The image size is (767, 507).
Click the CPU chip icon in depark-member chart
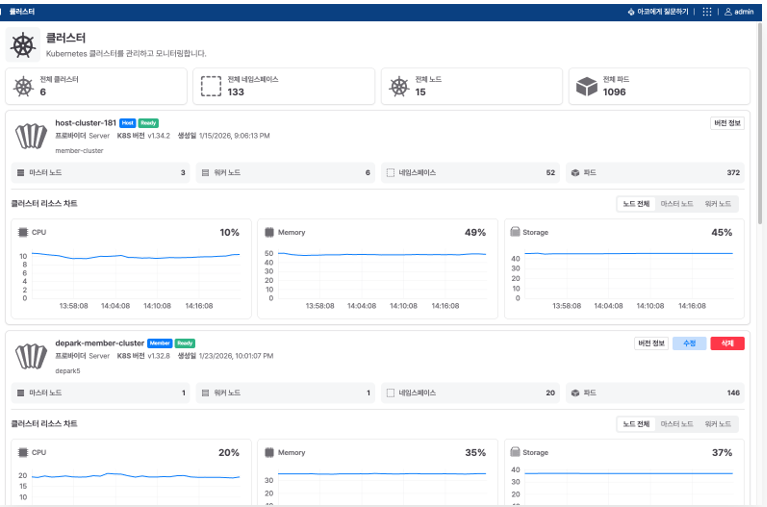pyautogui.click(x=23, y=453)
